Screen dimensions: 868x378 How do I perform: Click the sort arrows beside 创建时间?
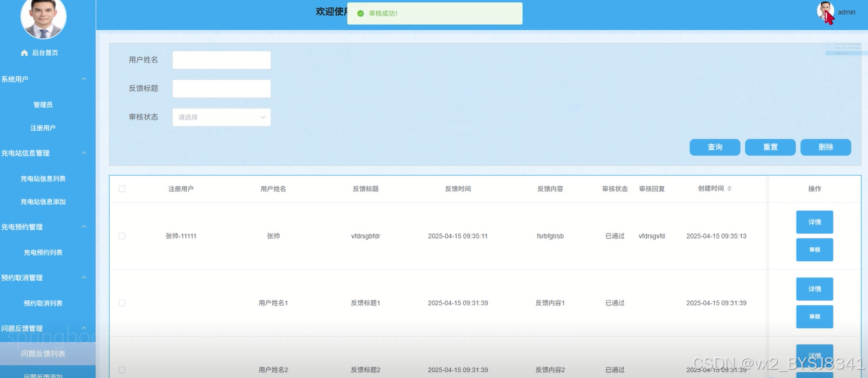[x=729, y=189]
